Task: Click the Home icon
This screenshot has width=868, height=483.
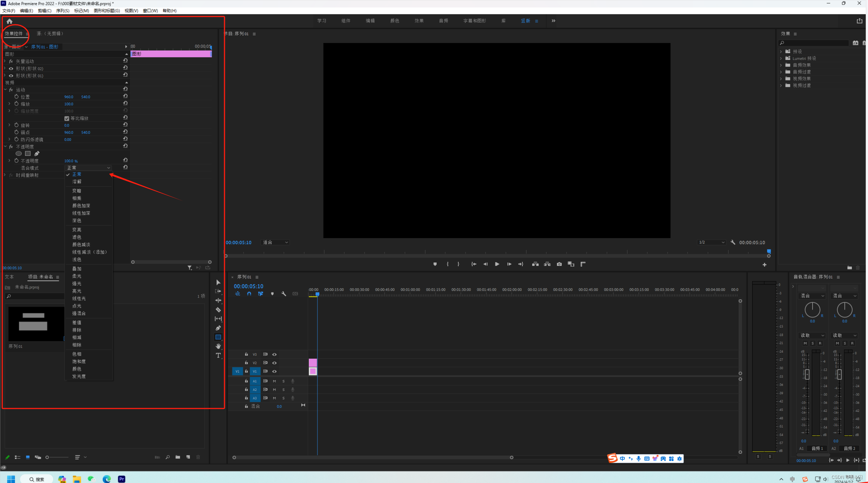Action: [x=10, y=21]
